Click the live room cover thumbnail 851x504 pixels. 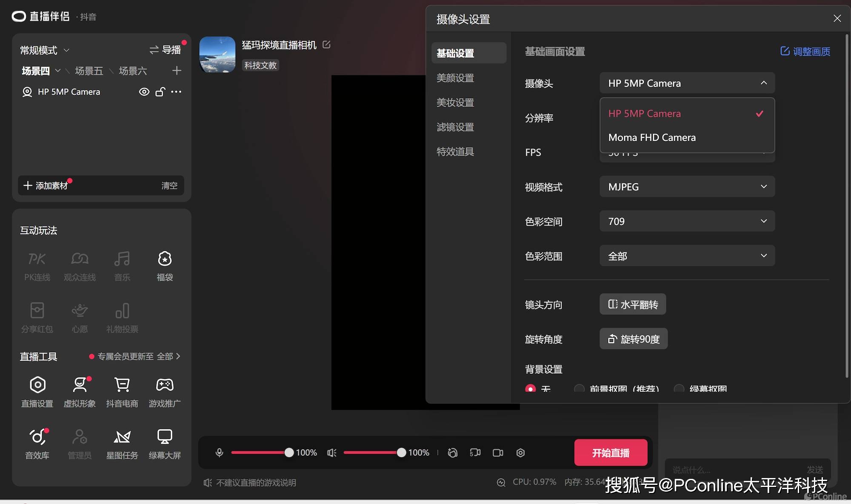[217, 54]
